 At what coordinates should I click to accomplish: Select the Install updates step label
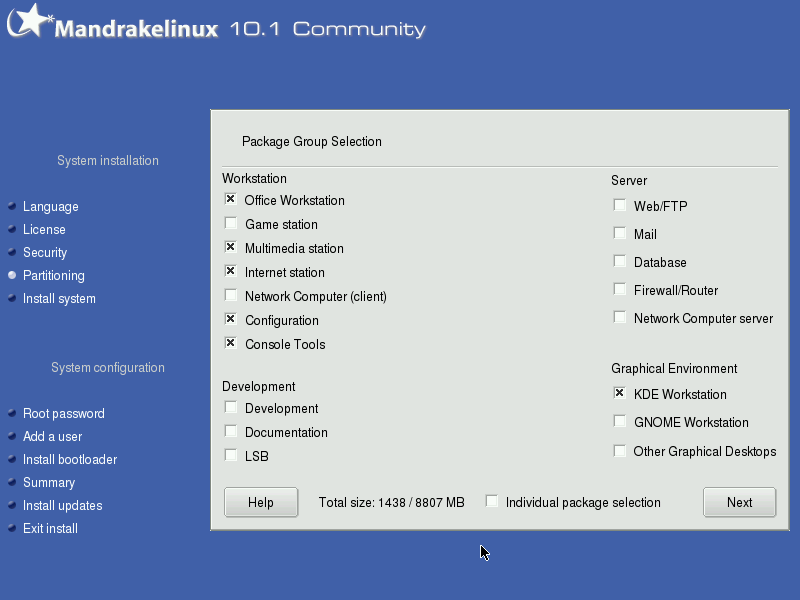63,505
